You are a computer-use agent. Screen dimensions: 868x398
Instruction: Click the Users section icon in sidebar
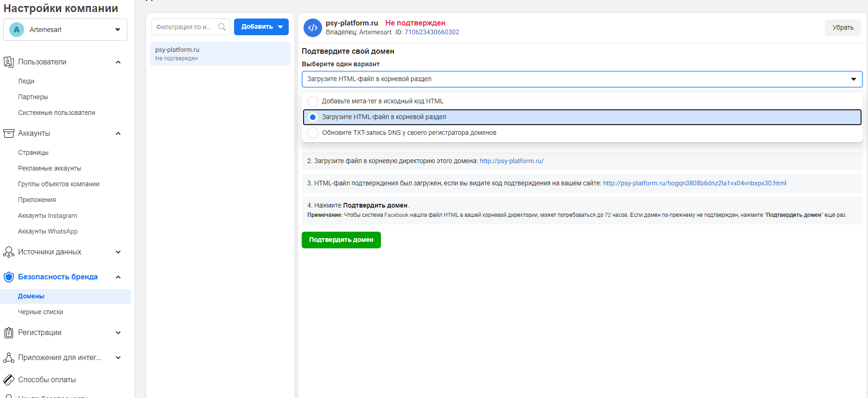(x=8, y=62)
